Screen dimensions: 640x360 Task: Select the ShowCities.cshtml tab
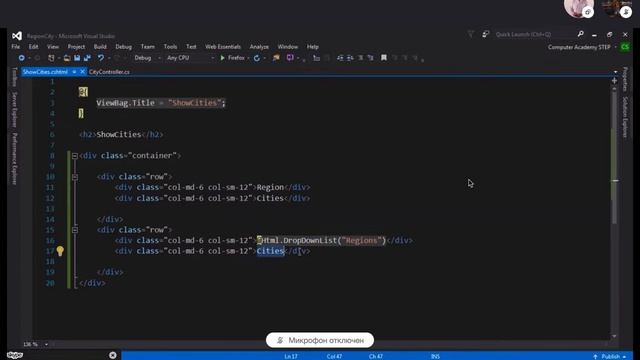[x=45, y=72]
